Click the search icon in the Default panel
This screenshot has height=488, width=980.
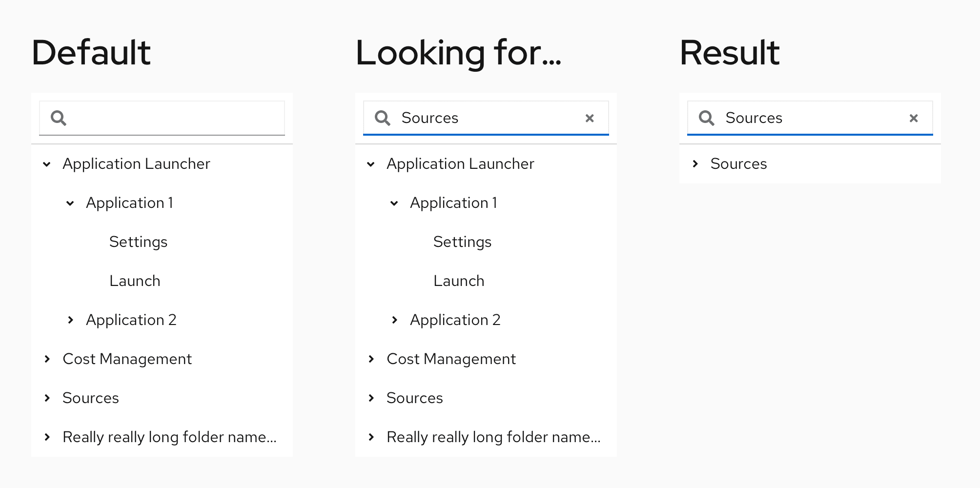click(59, 118)
